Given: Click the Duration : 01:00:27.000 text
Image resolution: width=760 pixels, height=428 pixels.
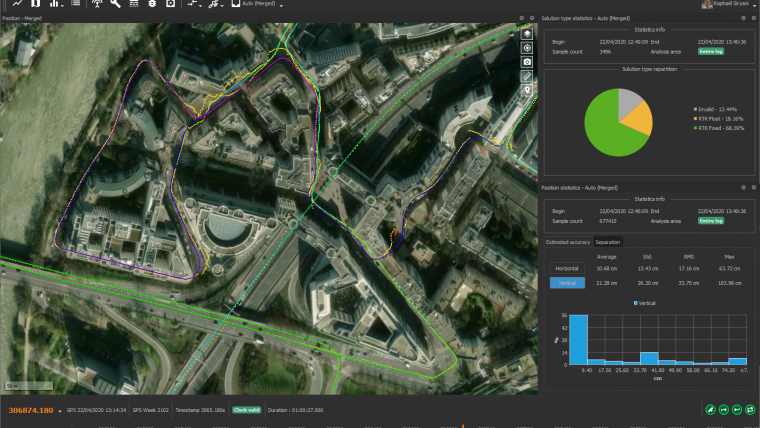Looking at the screenshot, I should point(295,410).
